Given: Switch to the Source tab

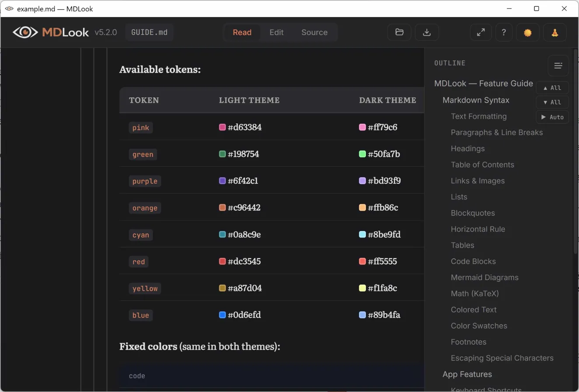Looking at the screenshot, I should pos(314,32).
